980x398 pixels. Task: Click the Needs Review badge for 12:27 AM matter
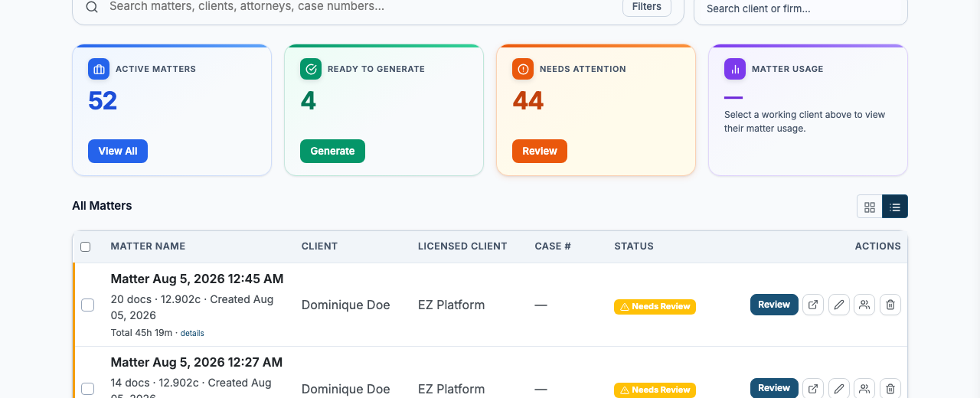pyautogui.click(x=655, y=390)
